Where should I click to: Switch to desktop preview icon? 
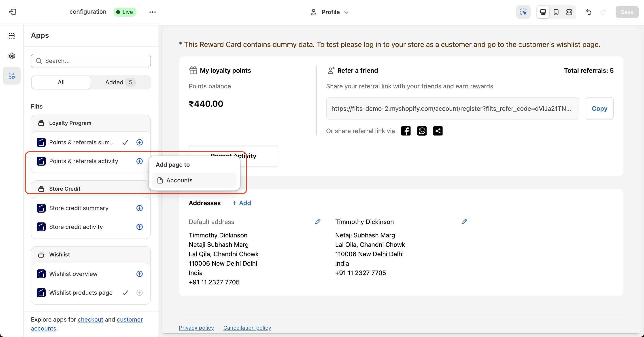click(x=543, y=12)
